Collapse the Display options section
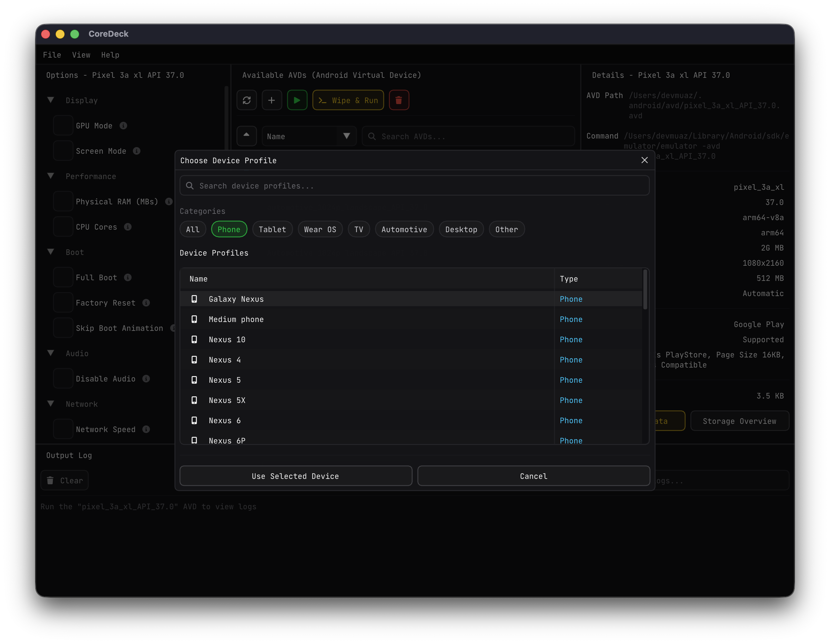The width and height of the screenshot is (830, 644). click(51, 100)
